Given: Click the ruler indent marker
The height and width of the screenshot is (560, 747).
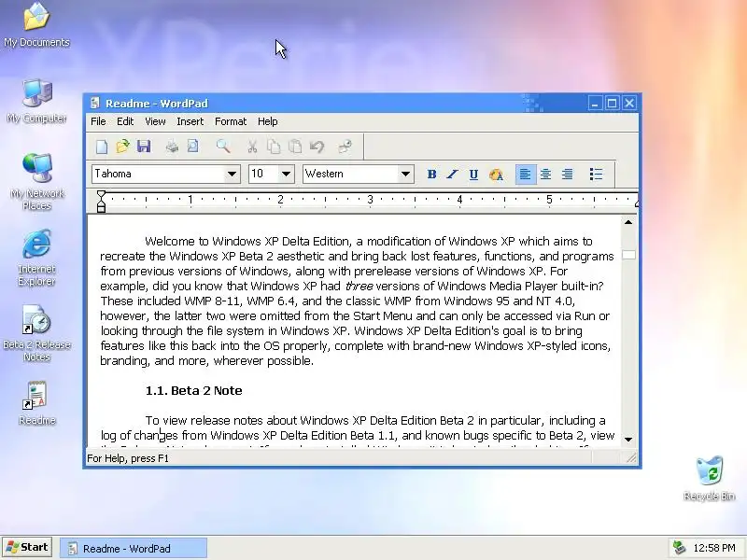Looking at the screenshot, I should 101,202.
